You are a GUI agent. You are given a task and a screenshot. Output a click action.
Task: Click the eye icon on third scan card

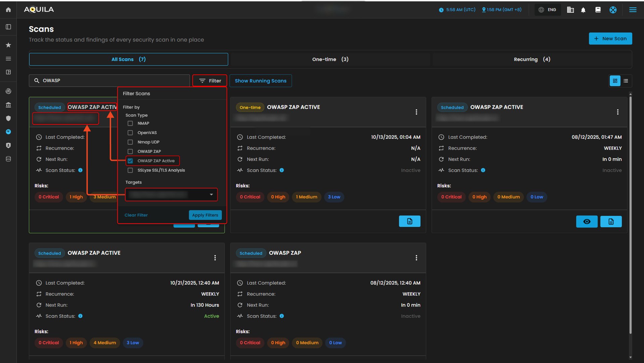587,222
